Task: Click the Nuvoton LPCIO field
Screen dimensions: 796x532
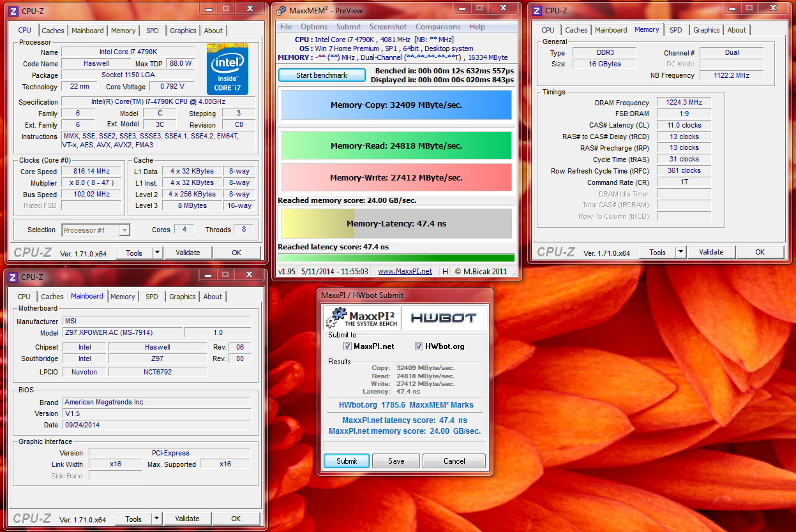Action: 84,372
